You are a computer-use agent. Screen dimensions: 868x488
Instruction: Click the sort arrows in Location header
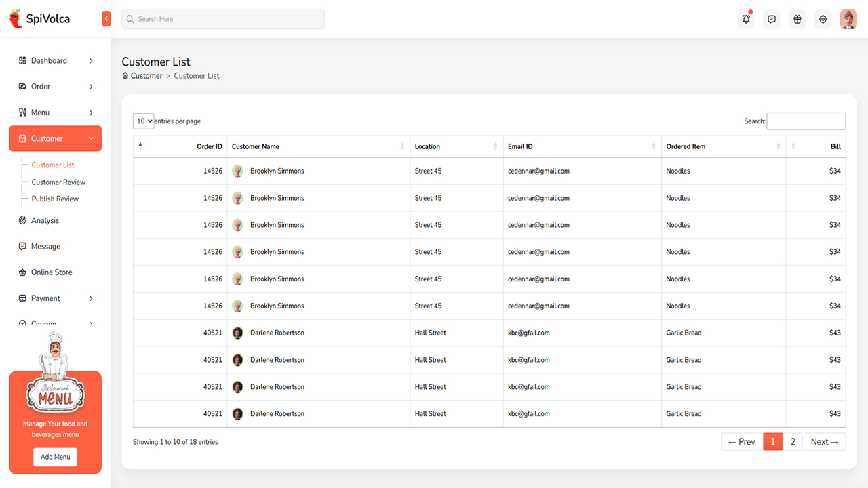496,146
